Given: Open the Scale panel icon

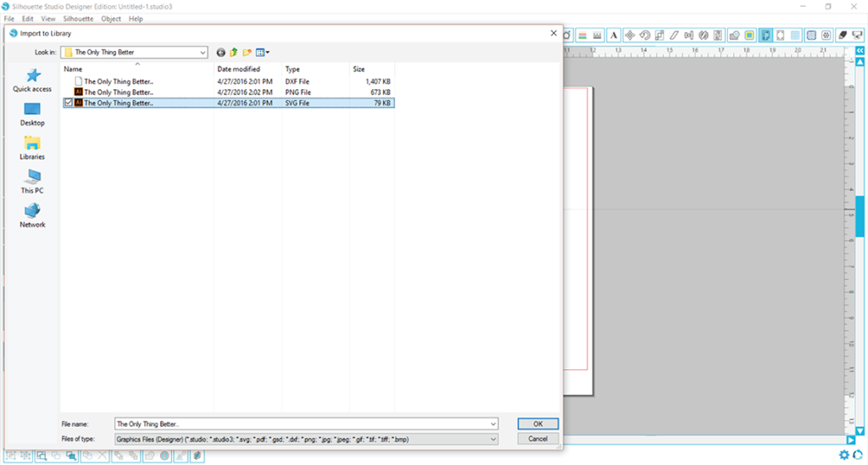Looking at the screenshot, I should tap(659, 36).
